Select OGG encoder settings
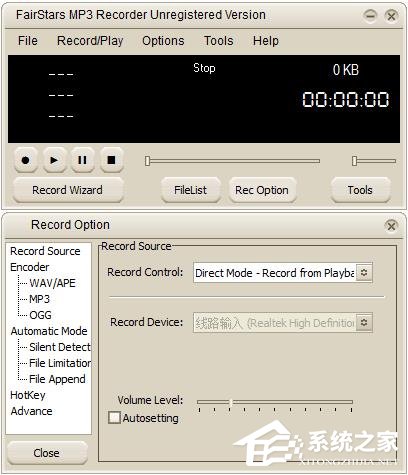This screenshot has width=408, height=475. (40, 315)
